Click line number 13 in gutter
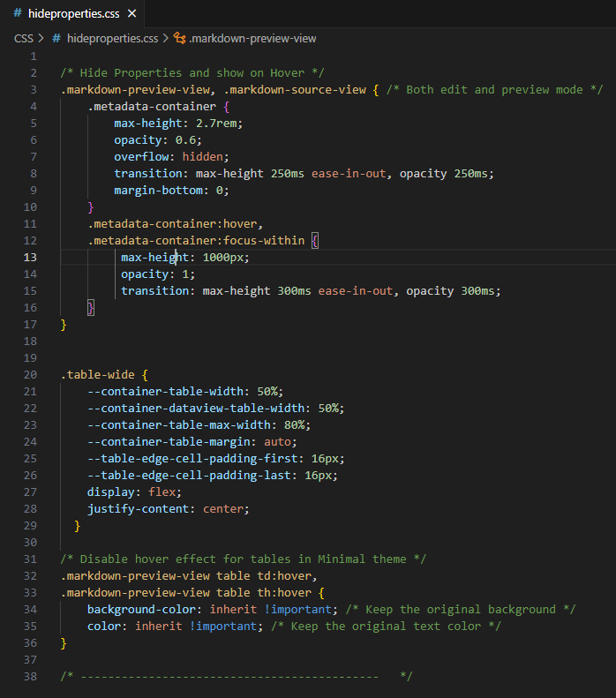Image resolution: width=616 pixels, height=698 pixels. pos(30,258)
